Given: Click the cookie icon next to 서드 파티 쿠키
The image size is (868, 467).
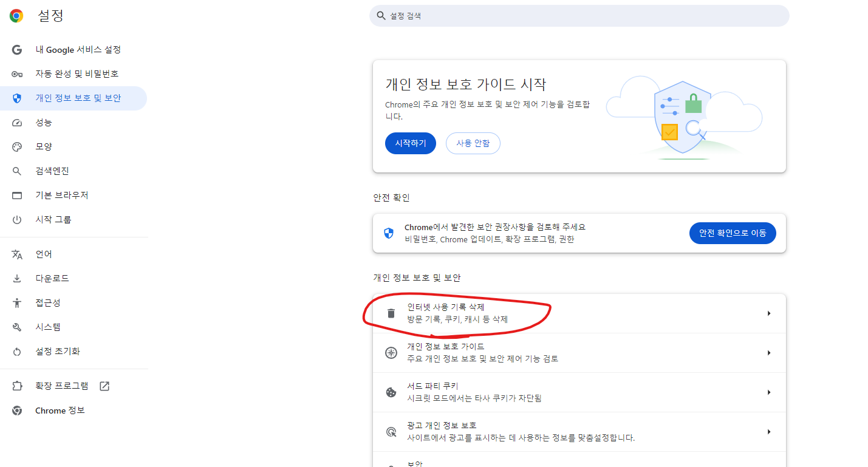Looking at the screenshot, I should tap(391, 392).
